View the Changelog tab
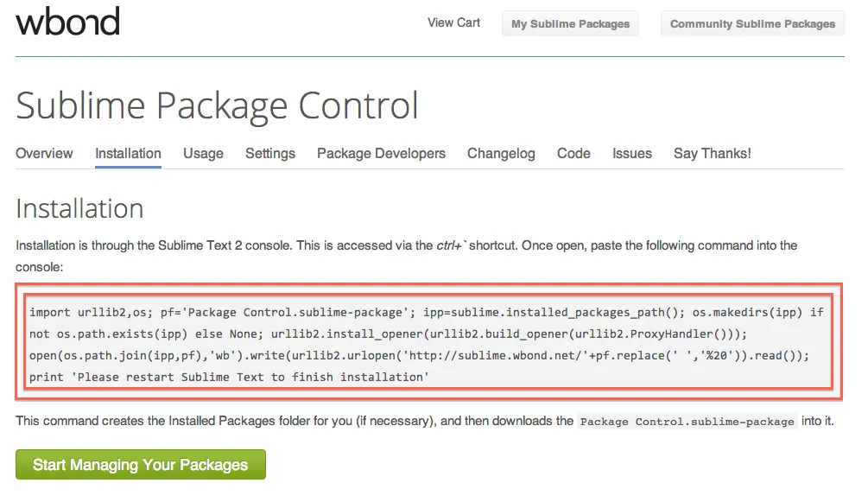 pyautogui.click(x=501, y=154)
